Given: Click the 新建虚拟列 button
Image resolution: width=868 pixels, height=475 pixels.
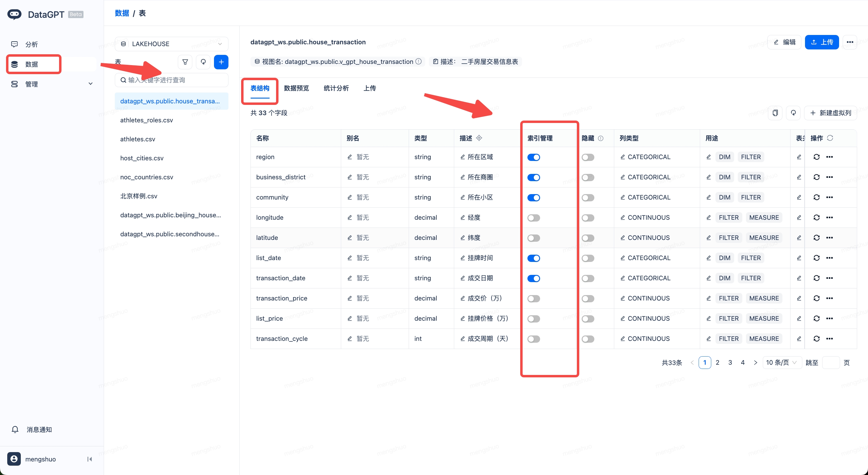Looking at the screenshot, I should 830,113.
